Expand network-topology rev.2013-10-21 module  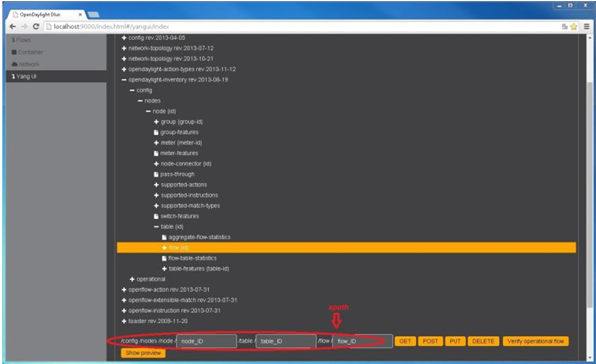(124, 59)
